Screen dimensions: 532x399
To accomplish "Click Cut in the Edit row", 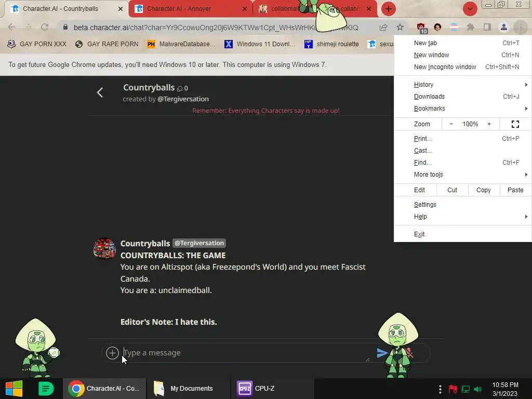I will pyautogui.click(x=453, y=190).
